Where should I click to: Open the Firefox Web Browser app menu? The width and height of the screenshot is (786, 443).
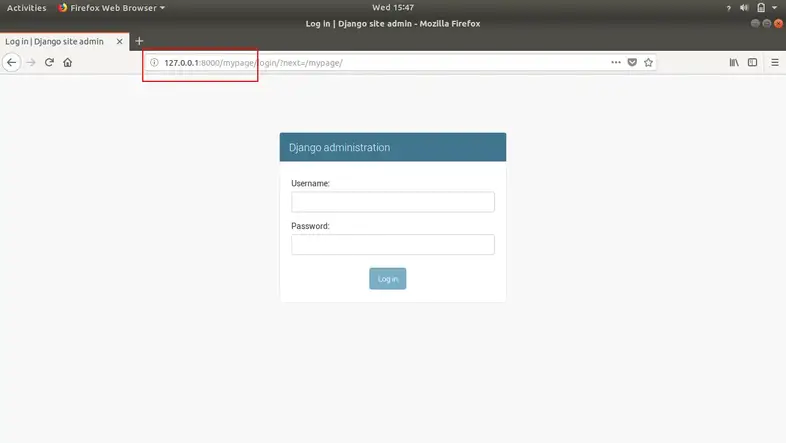pyautogui.click(x=111, y=8)
